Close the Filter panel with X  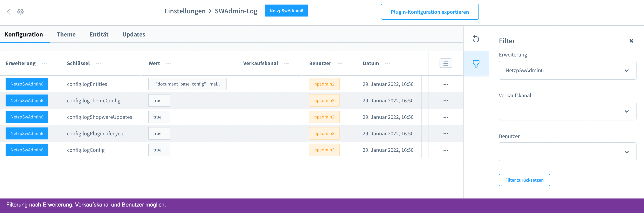631,41
